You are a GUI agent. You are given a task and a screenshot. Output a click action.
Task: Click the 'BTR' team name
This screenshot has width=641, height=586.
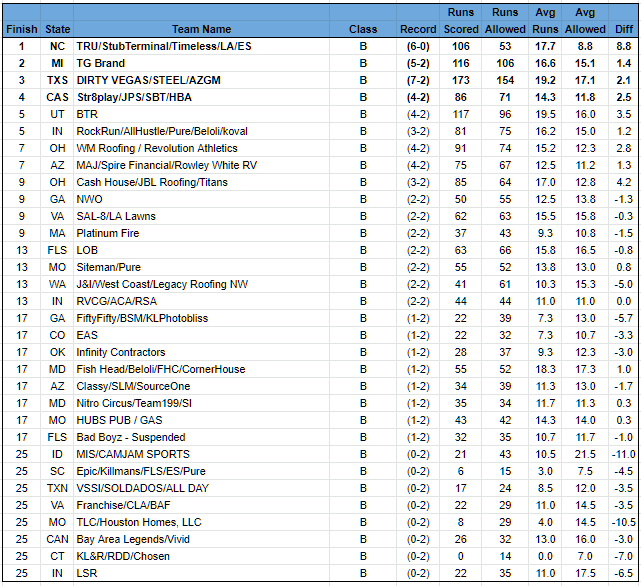87,115
